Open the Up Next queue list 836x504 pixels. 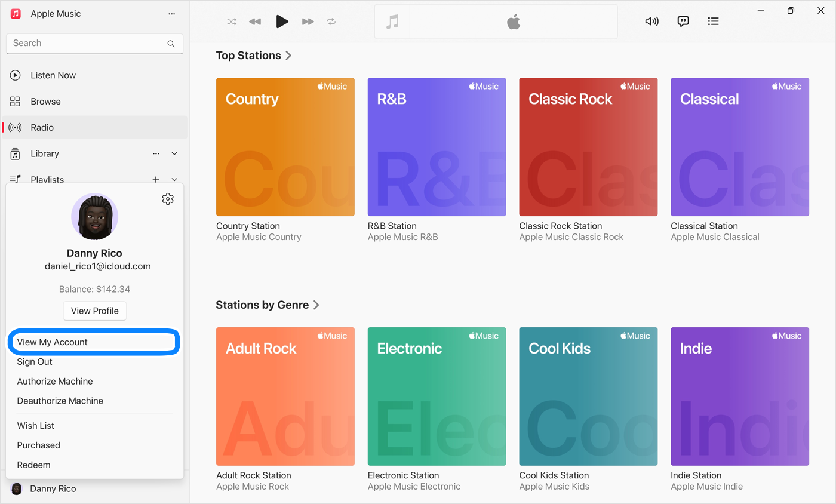pyautogui.click(x=713, y=21)
